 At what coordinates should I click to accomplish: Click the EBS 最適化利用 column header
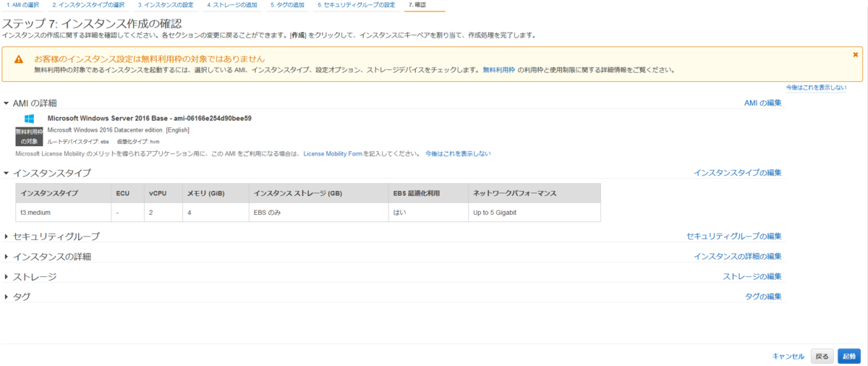click(x=427, y=193)
